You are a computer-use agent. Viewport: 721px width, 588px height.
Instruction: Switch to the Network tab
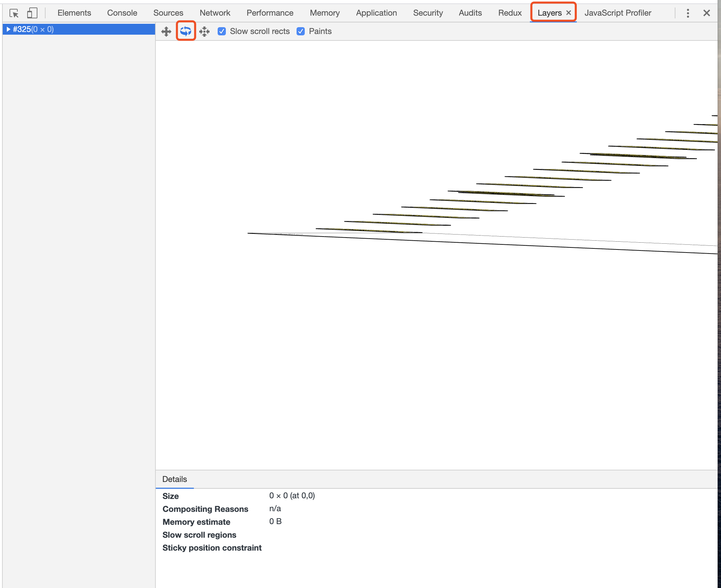[215, 13]
